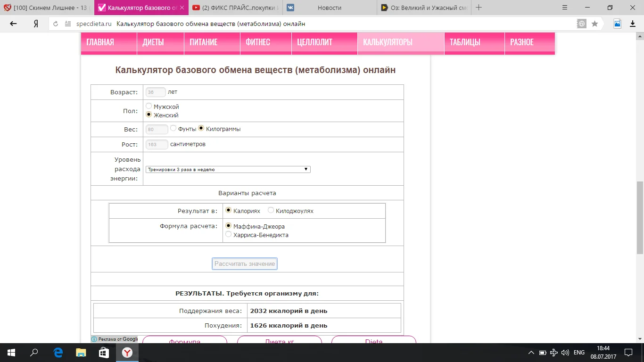Select the Женский gender radio button
The width and height of the screenshot is (644, 362).
coord(149,115)
